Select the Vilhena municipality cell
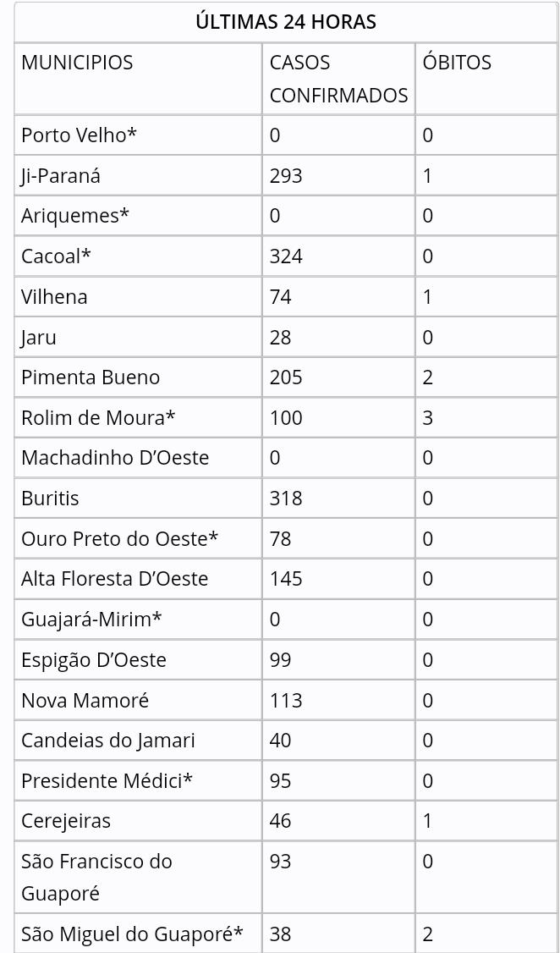The width and height of the screenshot is (560, 953). coord(54,296)
